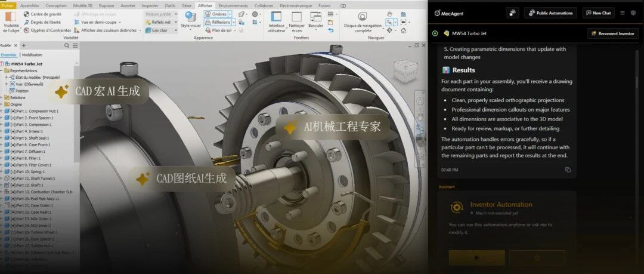Viewport: 644px width, 274px height.
Task: Add a new browser panel with plus
Action: pyautogui.click(x=24, y=45)
